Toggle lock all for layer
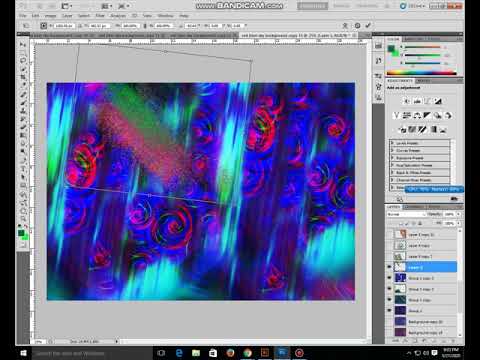The height and width of the screenshot is (360, 480). click(x=420, y=223)
